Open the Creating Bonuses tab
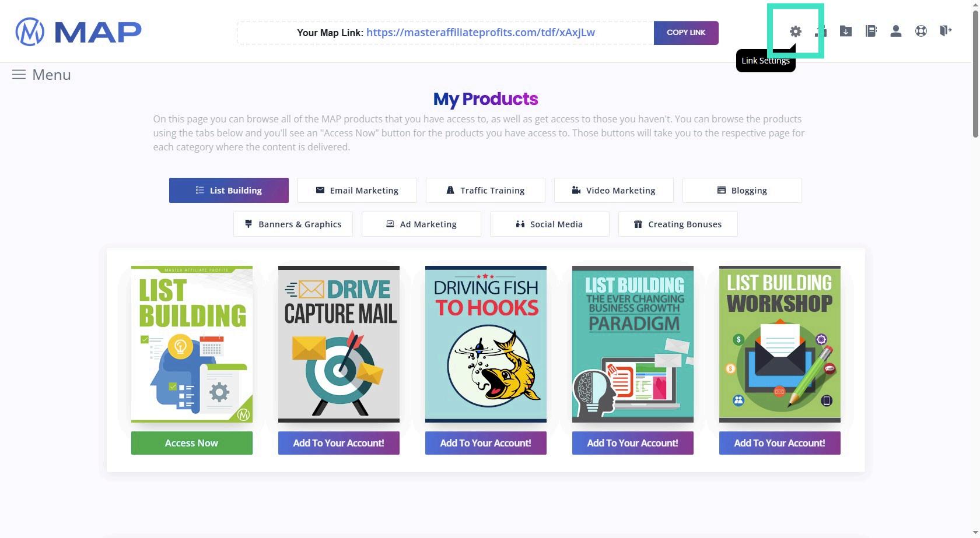980x538 pixels. pos(678,224)
